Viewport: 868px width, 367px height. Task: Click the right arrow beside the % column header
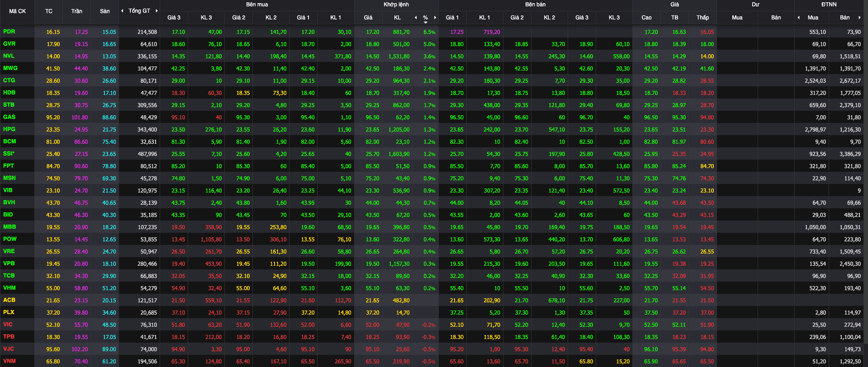point(435,18)
